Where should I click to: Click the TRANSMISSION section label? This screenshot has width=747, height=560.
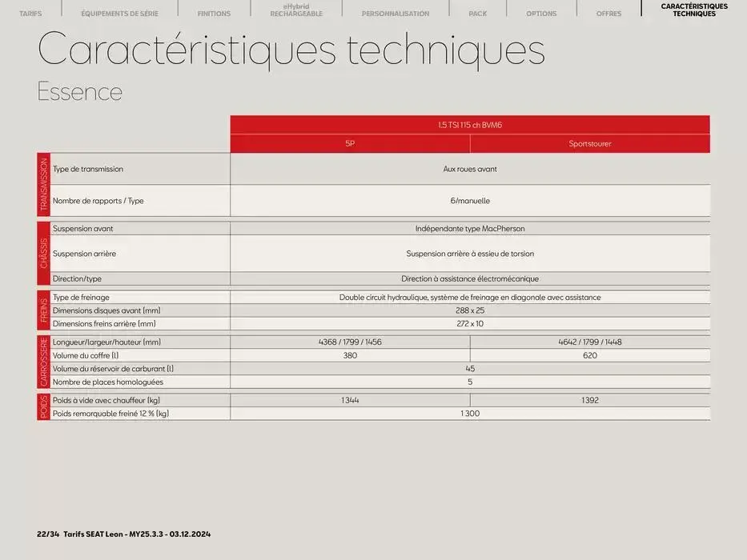pyautogui.click(x=43, y=185)
